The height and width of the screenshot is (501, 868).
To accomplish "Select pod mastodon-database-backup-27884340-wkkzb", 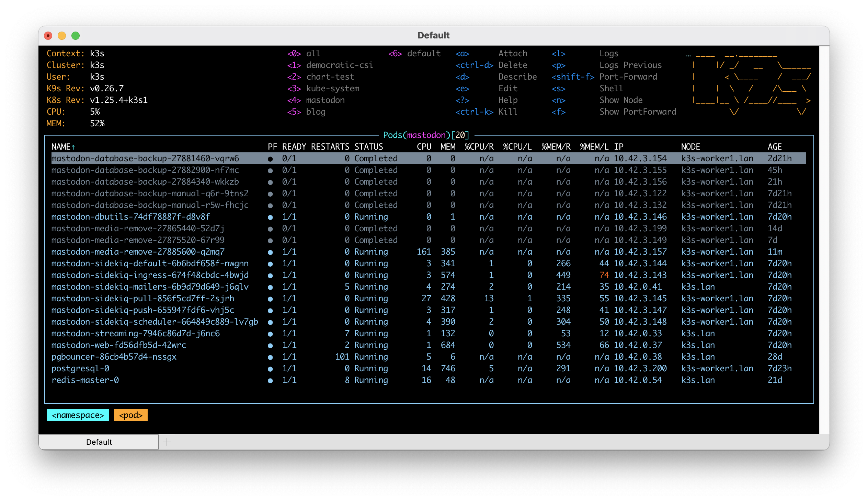I will tap(428, 182).
